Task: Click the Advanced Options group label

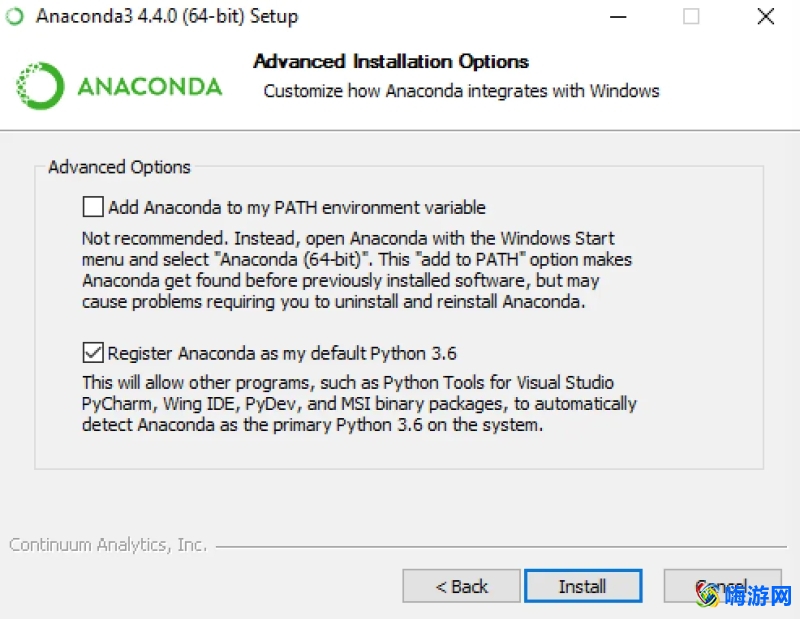Action: click(119, 167)
